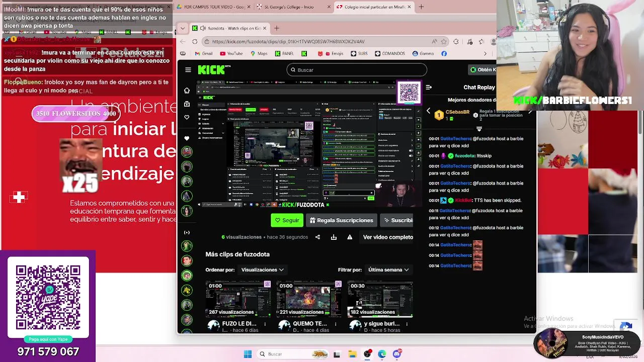This screenshot has width=644, height=362.
Task: Open the COMANDOS bookmark
Action: [x=390, y=53]
